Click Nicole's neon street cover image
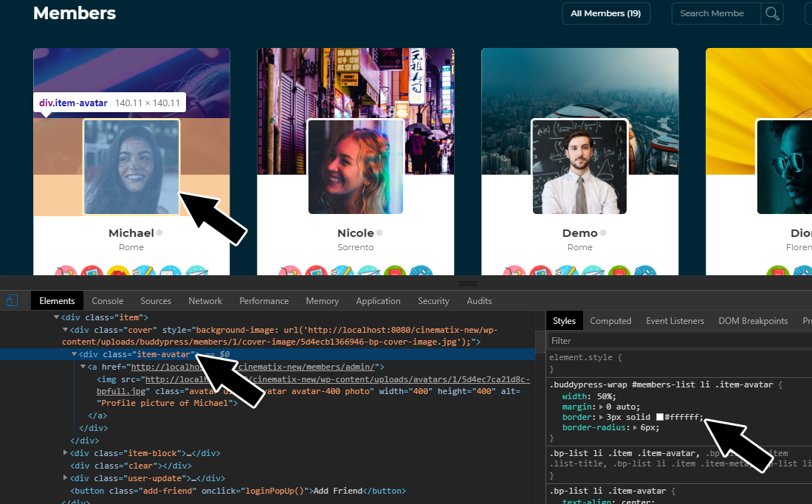Screen dimensions: 812x504 pyautogui.click(x=356, y=83)
